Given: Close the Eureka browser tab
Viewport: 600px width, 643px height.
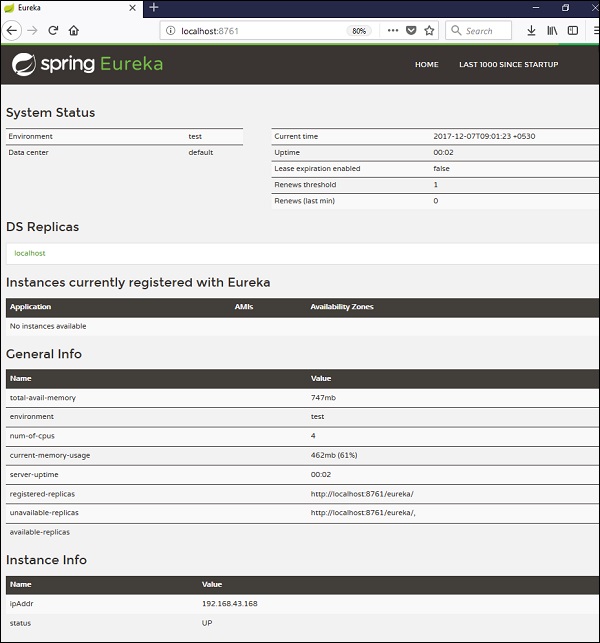Looking at the screenshot, I should pos(132,8).
